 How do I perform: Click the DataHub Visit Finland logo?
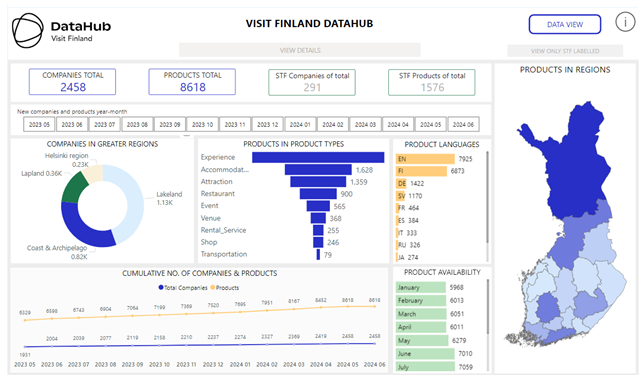62,31
